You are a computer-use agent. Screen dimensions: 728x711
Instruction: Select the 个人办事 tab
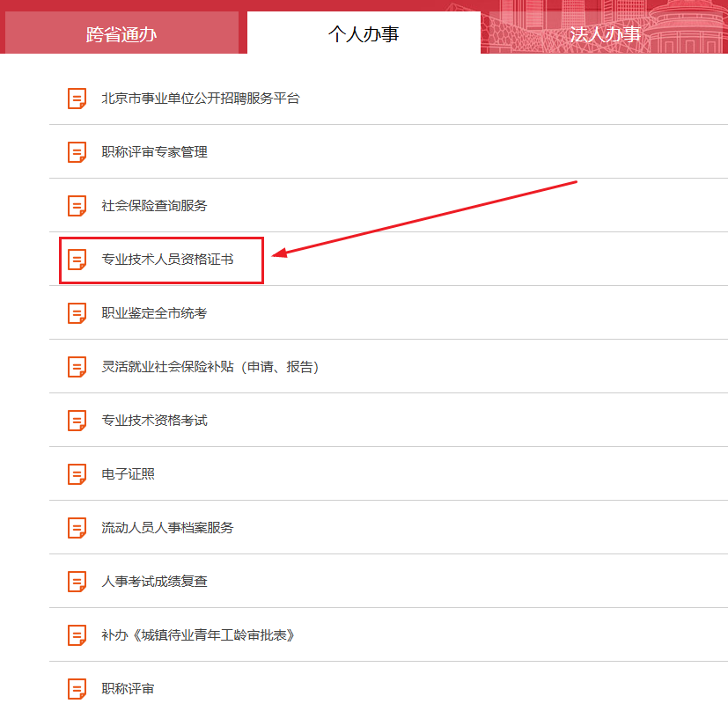tap(364, 34)
